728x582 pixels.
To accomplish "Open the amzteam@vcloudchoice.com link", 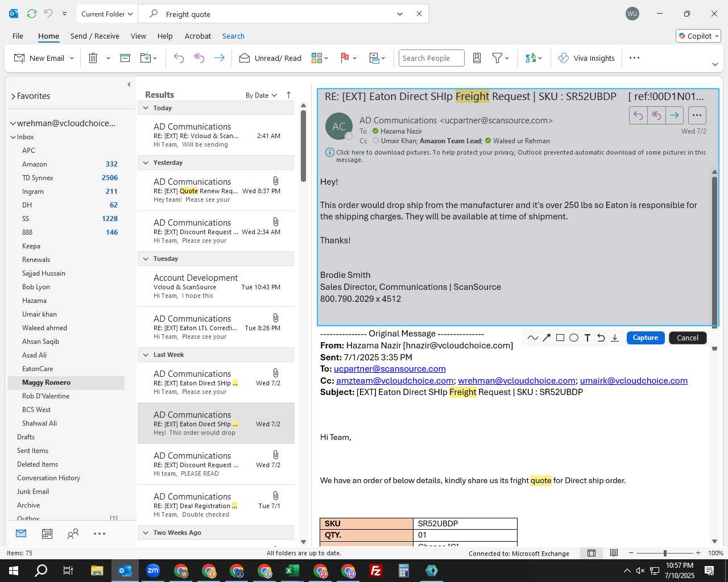I will point(395,381).
